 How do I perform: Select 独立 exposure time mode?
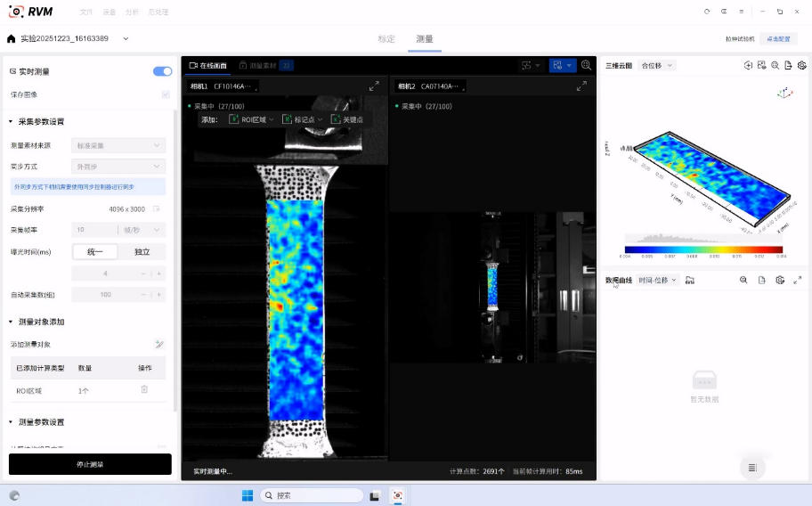click(x=142, y=252)
